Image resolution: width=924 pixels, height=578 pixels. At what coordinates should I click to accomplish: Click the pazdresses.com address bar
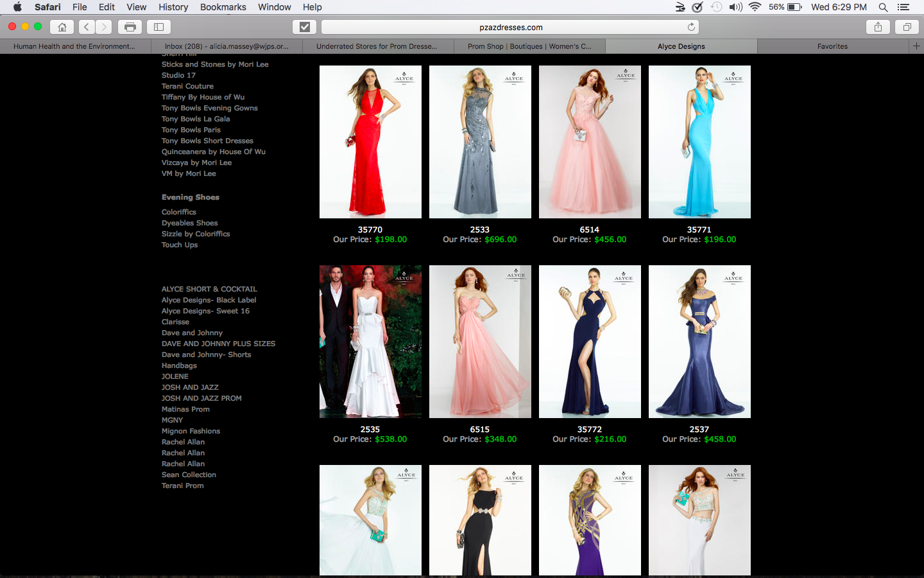[x=510, y=27]
